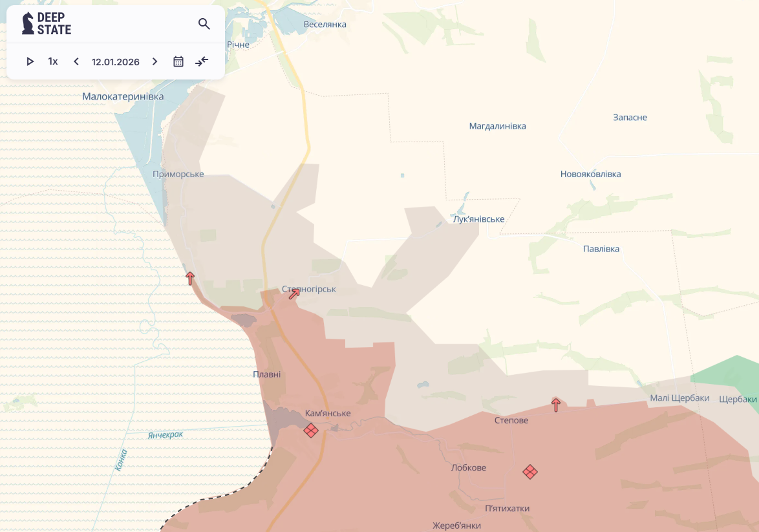Click the unit marker at Кам'янське

(311, 431)
